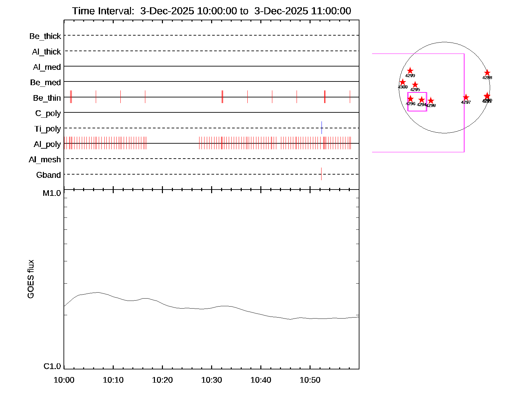This screenshot has height=399, width=532.
Task: Click the Be_thick filter label
Action: pos(45,36)
